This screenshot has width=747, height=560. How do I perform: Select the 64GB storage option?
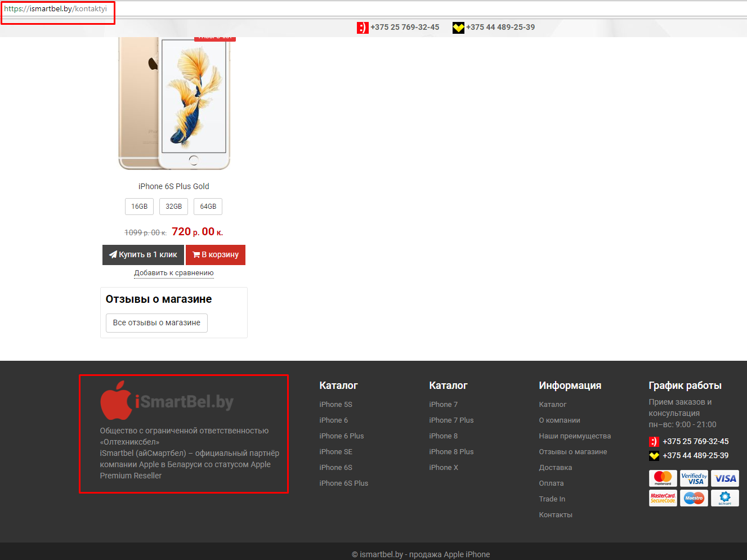pyautogui.click(x=208, y=207)
